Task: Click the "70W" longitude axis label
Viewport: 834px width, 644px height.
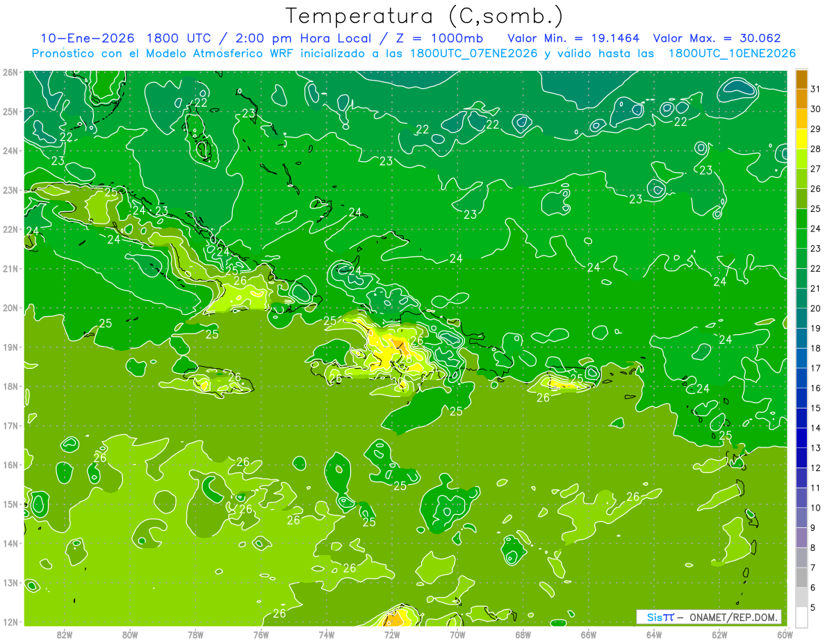Action: (x=457, y=634)
